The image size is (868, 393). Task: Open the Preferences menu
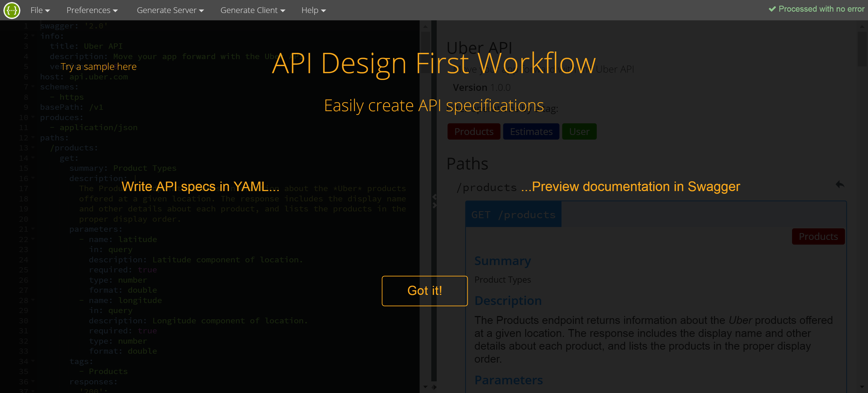pyautogui.click(x=92, y=11)
